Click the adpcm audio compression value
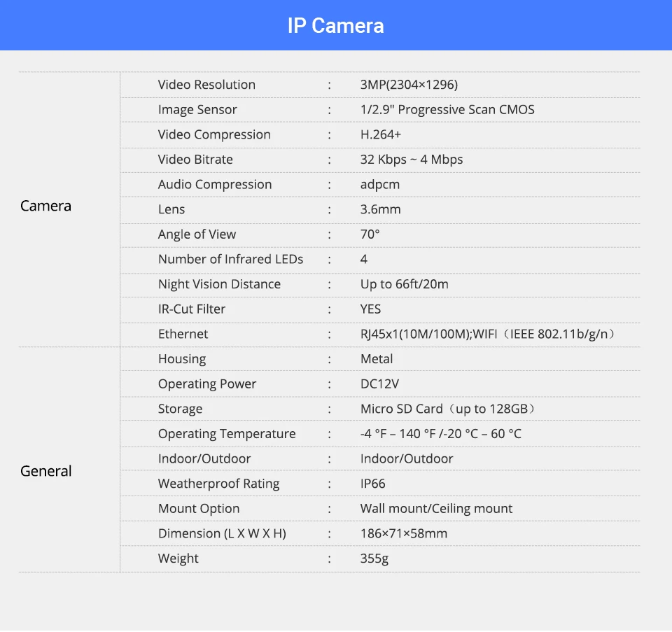The width and height of the screenshot is (672, 632). click(x=380, y=185)
